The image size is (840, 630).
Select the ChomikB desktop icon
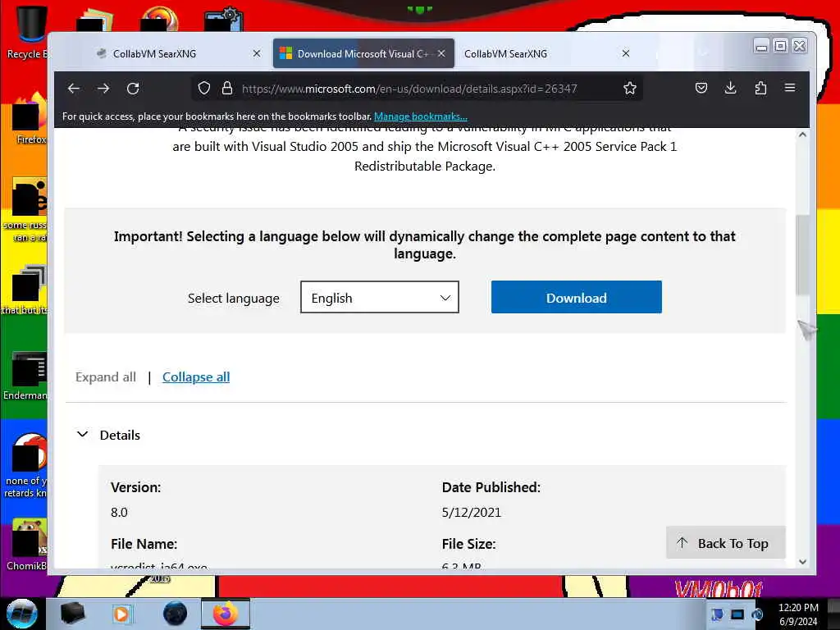[27, 545]
